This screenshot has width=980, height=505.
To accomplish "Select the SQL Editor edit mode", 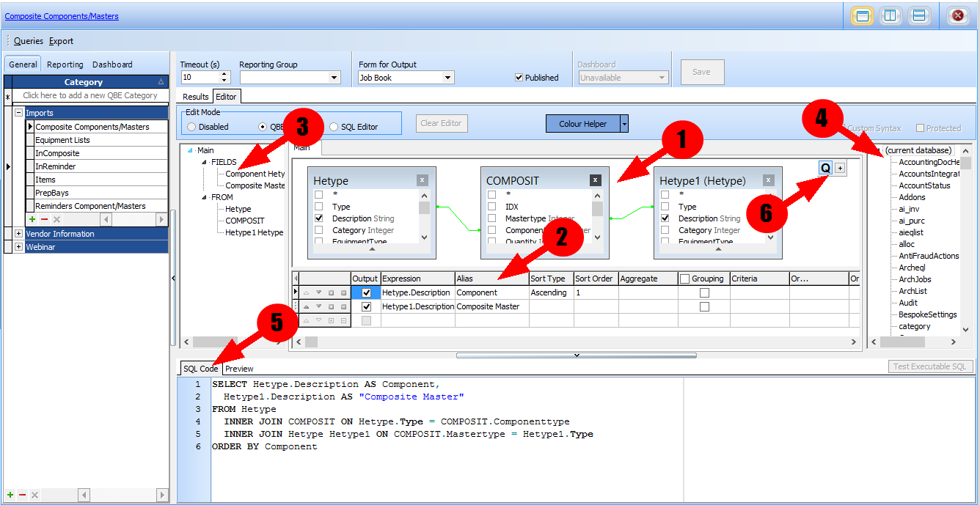I will 334,127.
